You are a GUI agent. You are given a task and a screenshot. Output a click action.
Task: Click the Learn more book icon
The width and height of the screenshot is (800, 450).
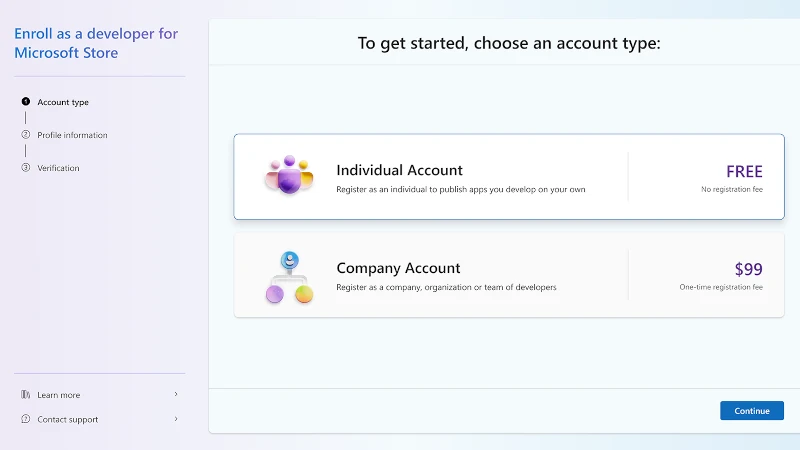coord(26,394)
